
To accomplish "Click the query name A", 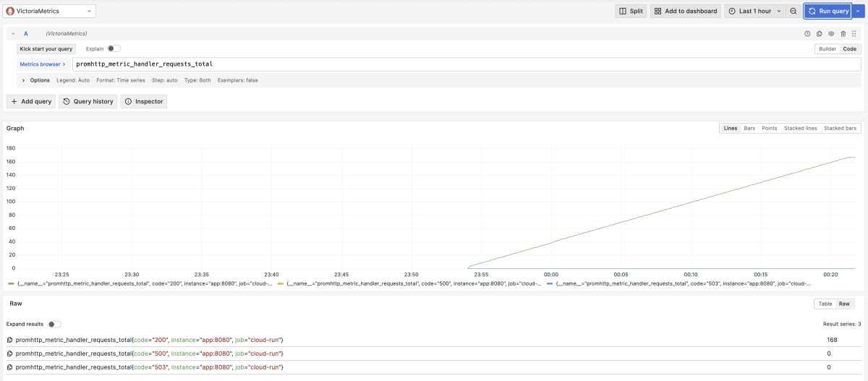I will click(26, 34).
